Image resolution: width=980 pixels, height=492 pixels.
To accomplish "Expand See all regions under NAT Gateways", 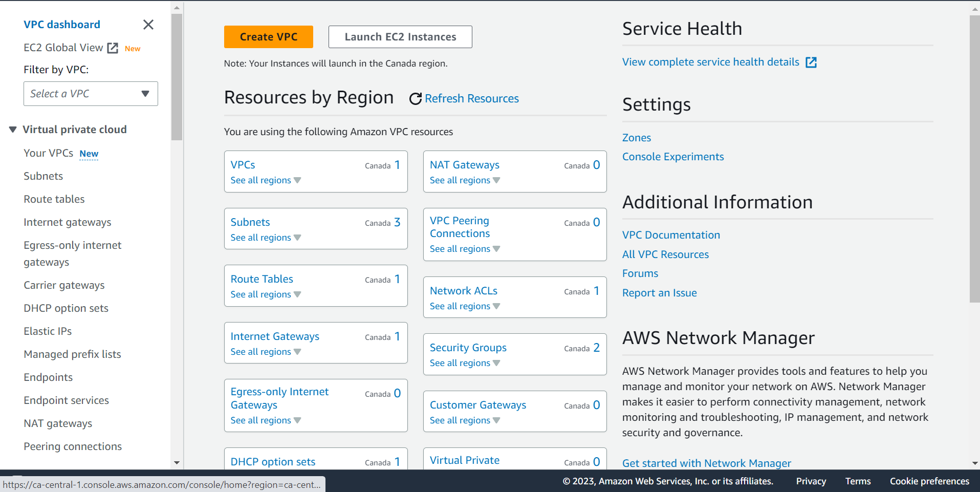I will tap(465, 180).
